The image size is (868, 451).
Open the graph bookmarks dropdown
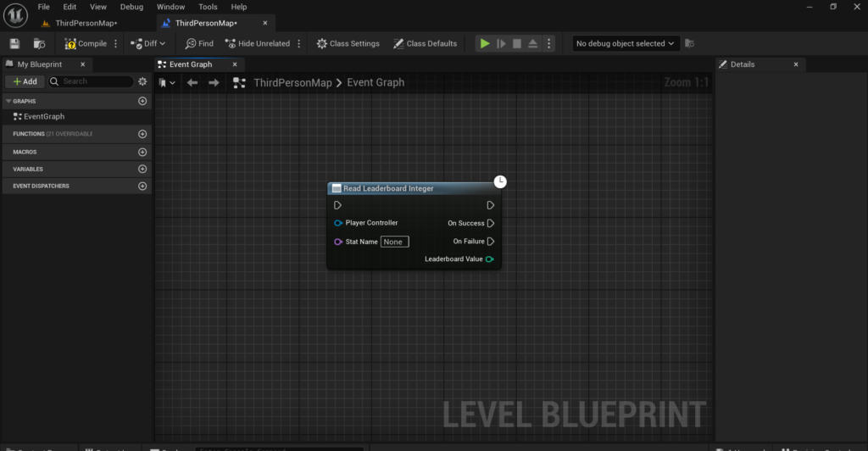point(167,82)
